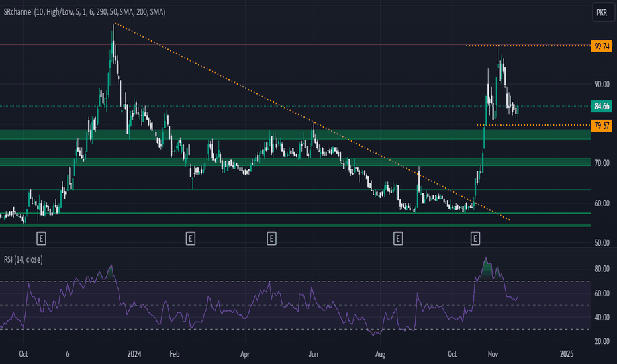This screenshot has height=364, width=617.
Task: Select the upper green support zone band
Action: click(x=295, y=134)
